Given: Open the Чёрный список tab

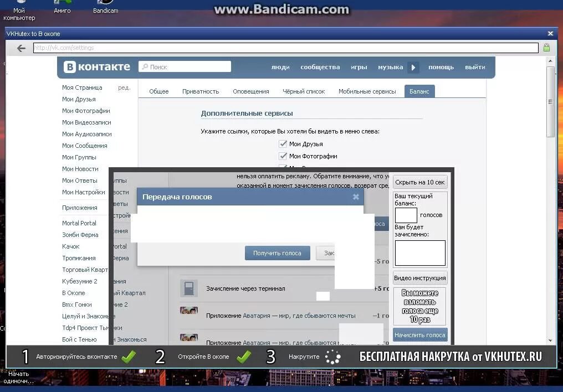Looking at the screenshot, I should [x=304, y=91].
